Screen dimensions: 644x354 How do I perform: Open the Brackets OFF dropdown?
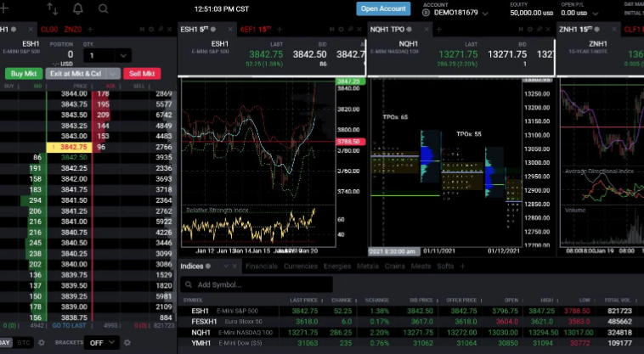click(100, 342)
